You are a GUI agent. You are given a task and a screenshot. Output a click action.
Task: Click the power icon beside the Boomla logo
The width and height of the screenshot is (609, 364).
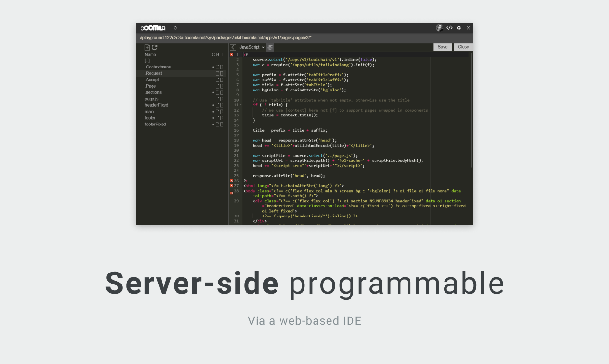[175, 28]
